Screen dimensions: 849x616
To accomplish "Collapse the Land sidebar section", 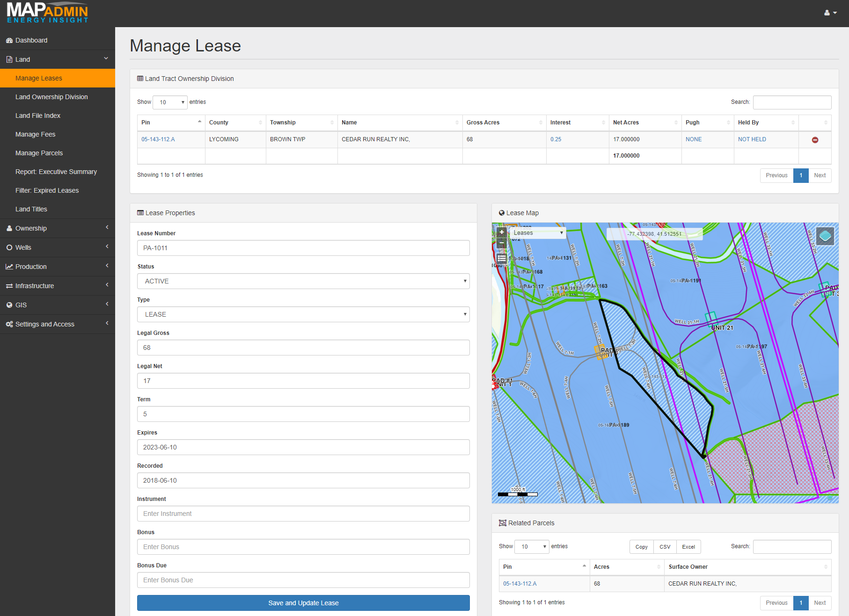I will 58,59.
